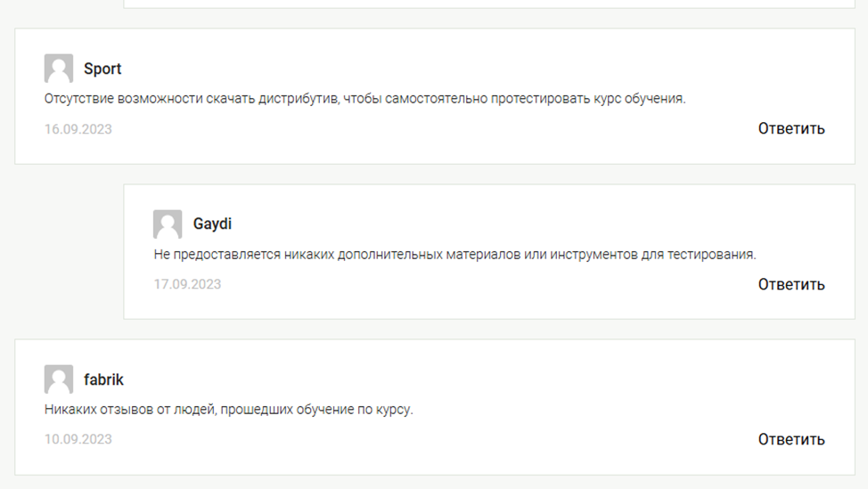Click Sport's comment text about дистрибутив
This screenshot has width=868, height=489.
[364, 99]
